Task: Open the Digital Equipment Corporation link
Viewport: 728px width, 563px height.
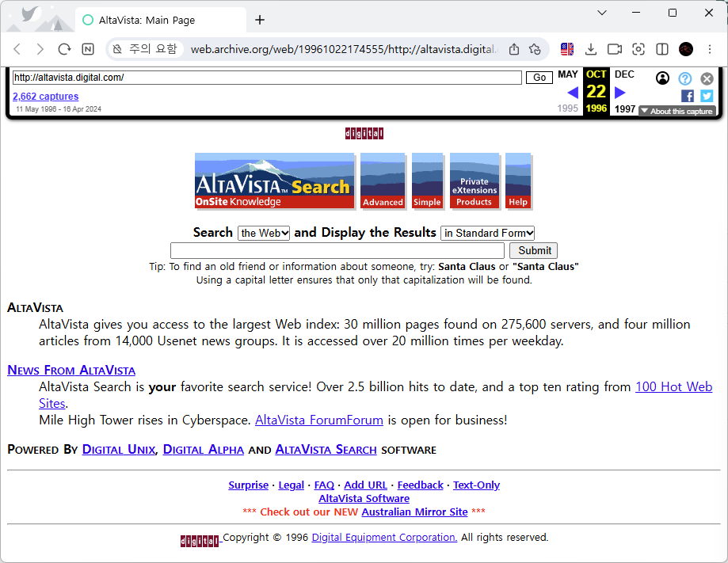Action: click(384, 538)
